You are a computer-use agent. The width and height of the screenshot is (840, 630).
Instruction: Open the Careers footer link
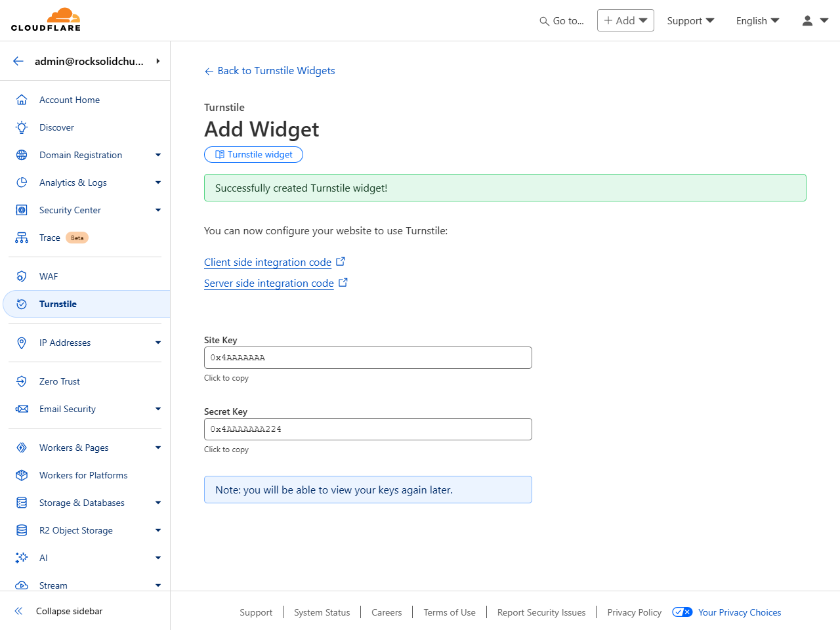click(387, 612)
